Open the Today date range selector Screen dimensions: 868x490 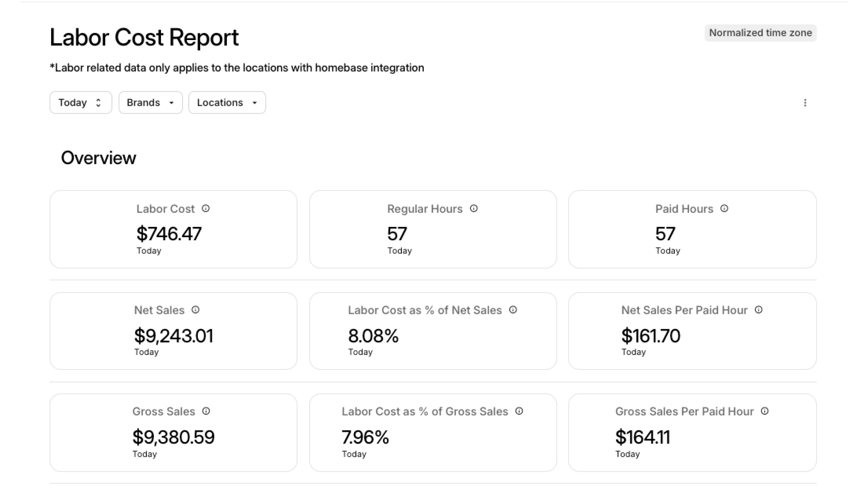81,102
